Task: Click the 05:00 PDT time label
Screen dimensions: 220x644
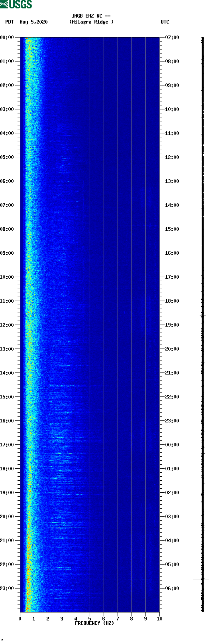Action: click(x=7, y=157)
